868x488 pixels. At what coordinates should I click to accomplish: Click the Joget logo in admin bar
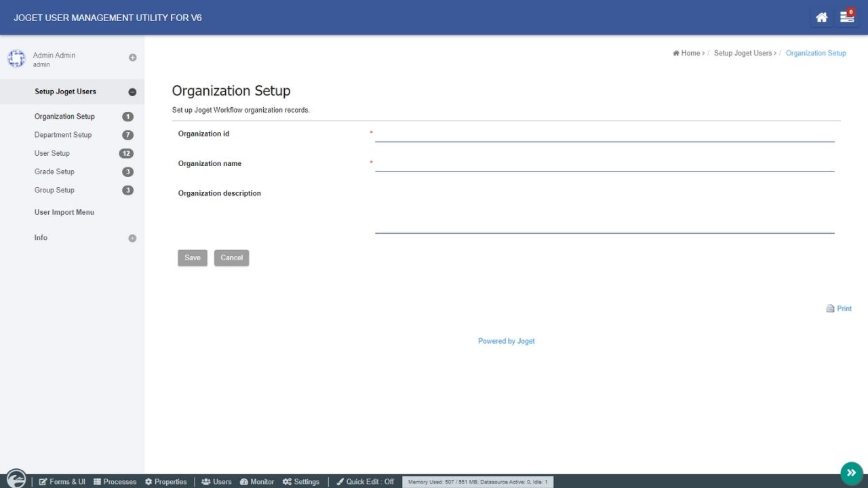coord(16,480)
